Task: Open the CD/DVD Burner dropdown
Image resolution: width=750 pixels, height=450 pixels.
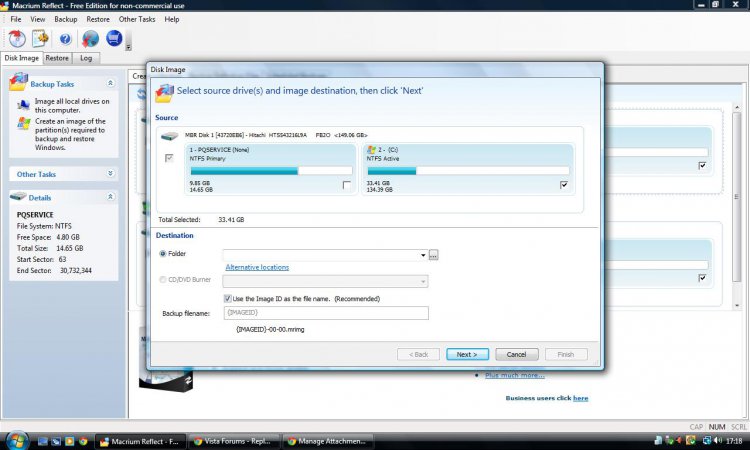Action: click(x=423, y=281)
